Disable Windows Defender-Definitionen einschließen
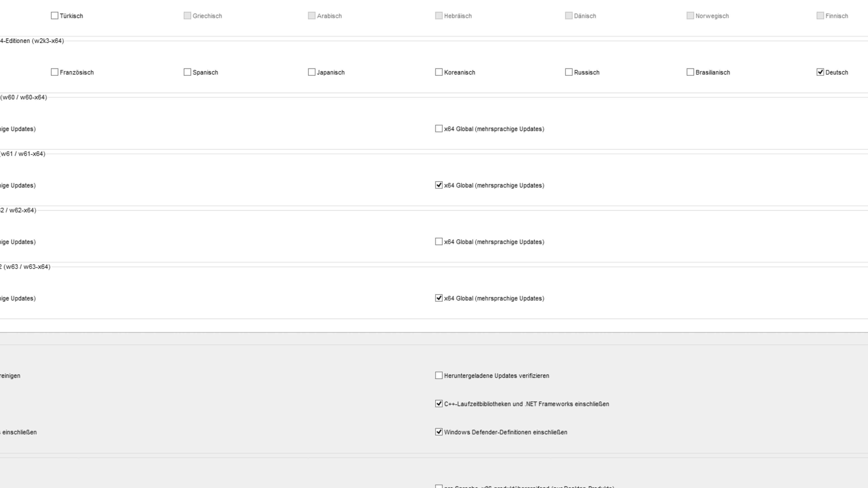This screenshot has height=488, width=868. click(x=439, y=432)
